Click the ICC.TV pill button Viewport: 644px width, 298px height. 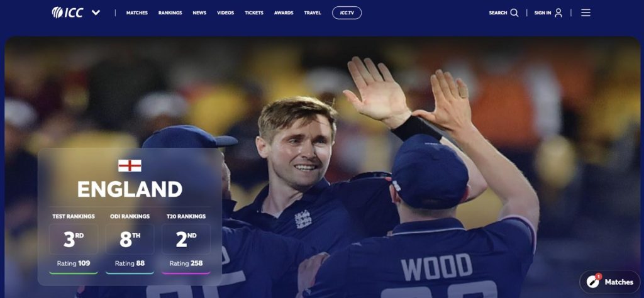(x=347, y=13)
